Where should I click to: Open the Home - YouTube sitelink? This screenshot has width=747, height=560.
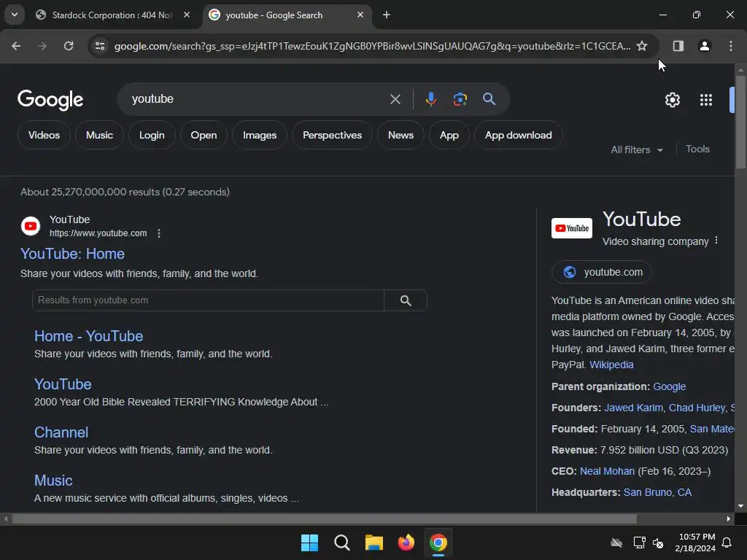click(x=88, y=336)
